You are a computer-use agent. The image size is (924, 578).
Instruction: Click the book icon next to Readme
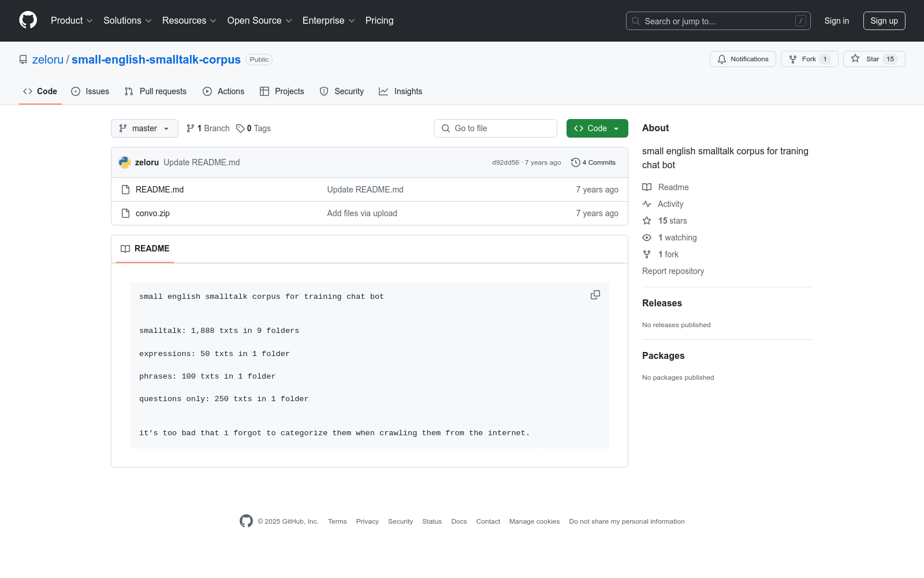(x=647, y=187)
